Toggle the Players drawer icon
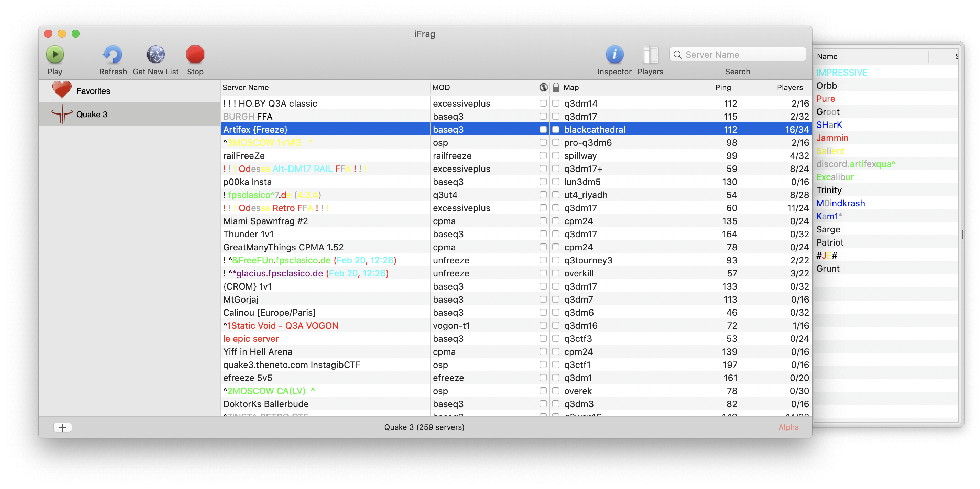The image size is (980, 489). (x=650, y=55)
